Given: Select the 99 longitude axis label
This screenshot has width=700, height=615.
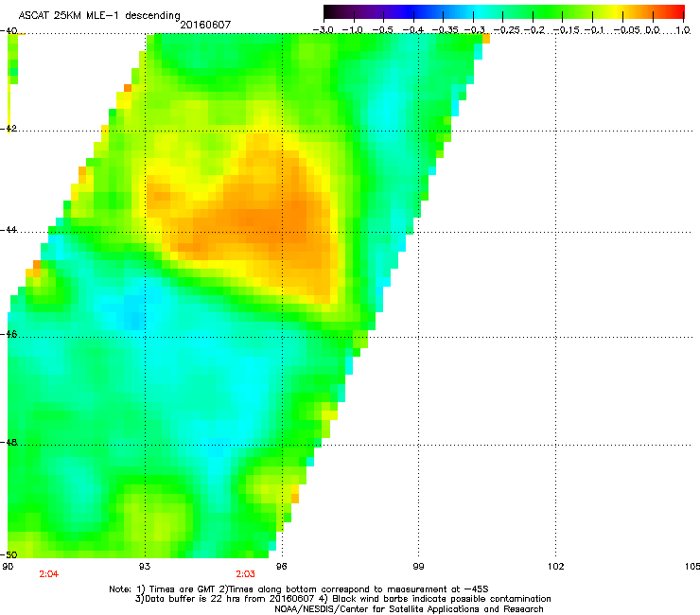Looking at the screenshot, I should coord(418,567).
